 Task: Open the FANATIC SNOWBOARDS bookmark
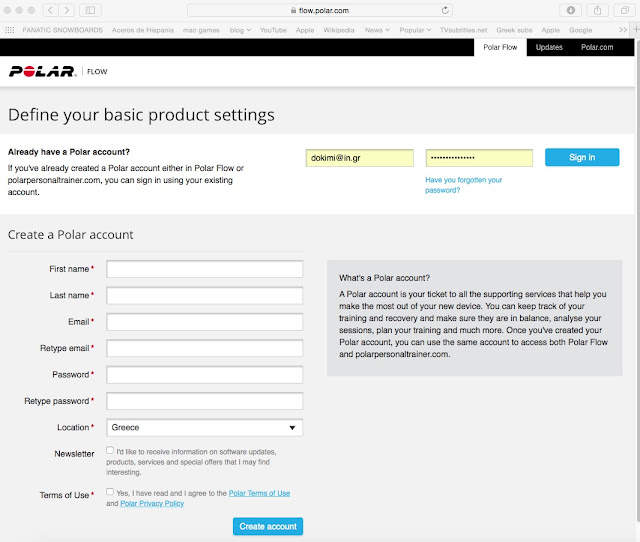click(62, 30)
